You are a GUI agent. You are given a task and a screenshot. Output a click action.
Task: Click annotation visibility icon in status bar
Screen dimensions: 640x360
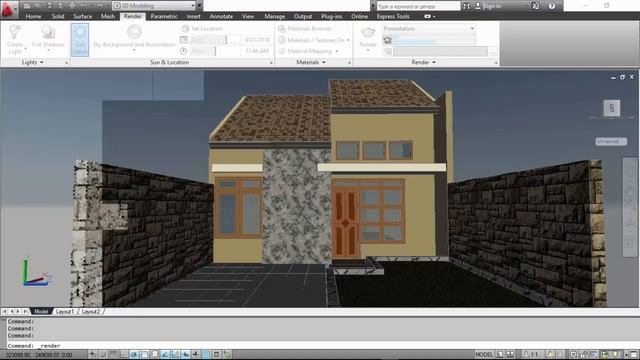point(551,355)
